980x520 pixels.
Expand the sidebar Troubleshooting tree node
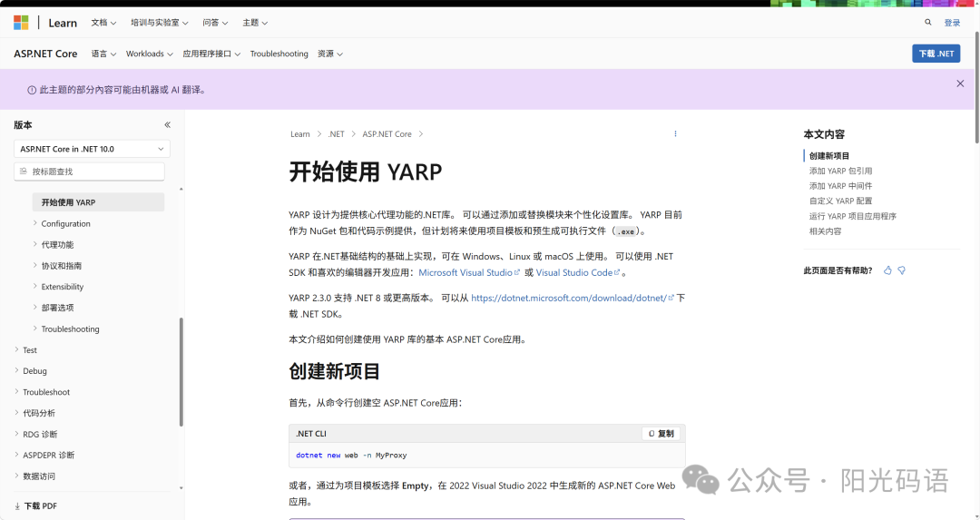(x=35, y=329)
